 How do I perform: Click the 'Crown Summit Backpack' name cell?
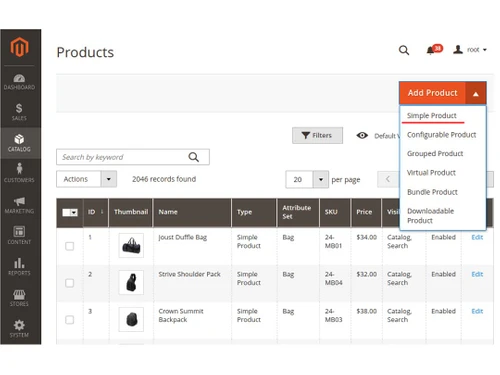(x=181, y=315)
